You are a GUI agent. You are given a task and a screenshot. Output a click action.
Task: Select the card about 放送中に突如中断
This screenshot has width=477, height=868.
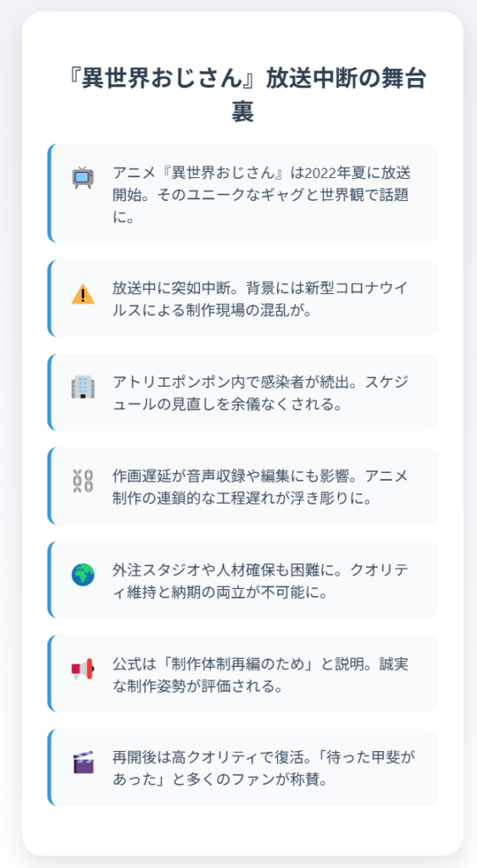[x=242, y=298]
